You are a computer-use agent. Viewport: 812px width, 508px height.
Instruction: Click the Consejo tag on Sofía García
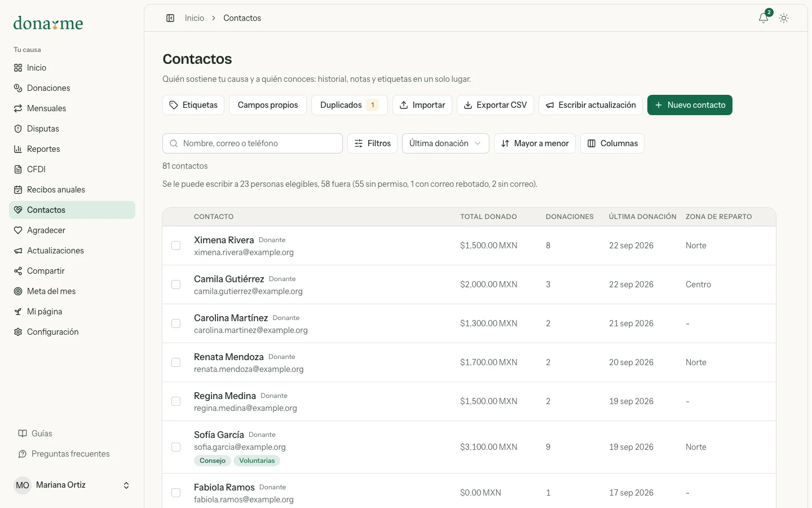[x=213, y=461]
